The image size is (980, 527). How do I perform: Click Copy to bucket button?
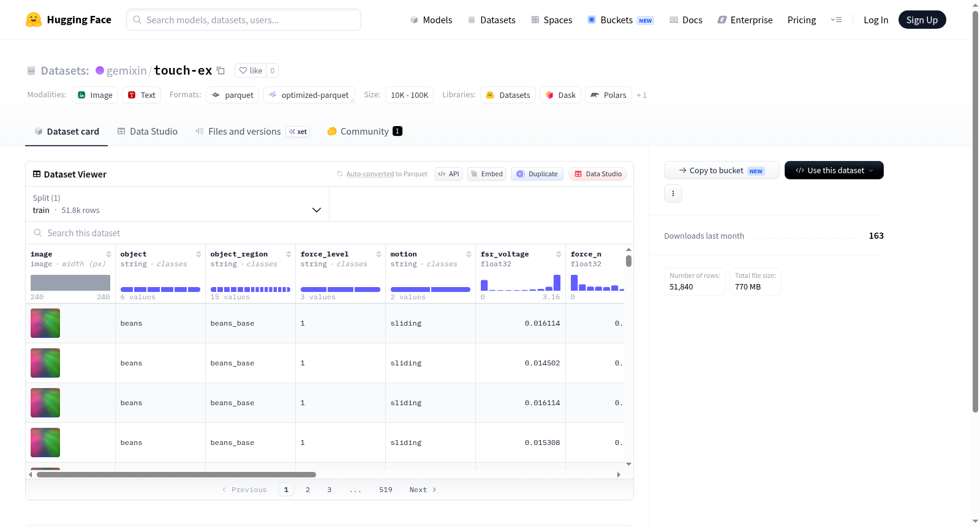click(722, 170)
